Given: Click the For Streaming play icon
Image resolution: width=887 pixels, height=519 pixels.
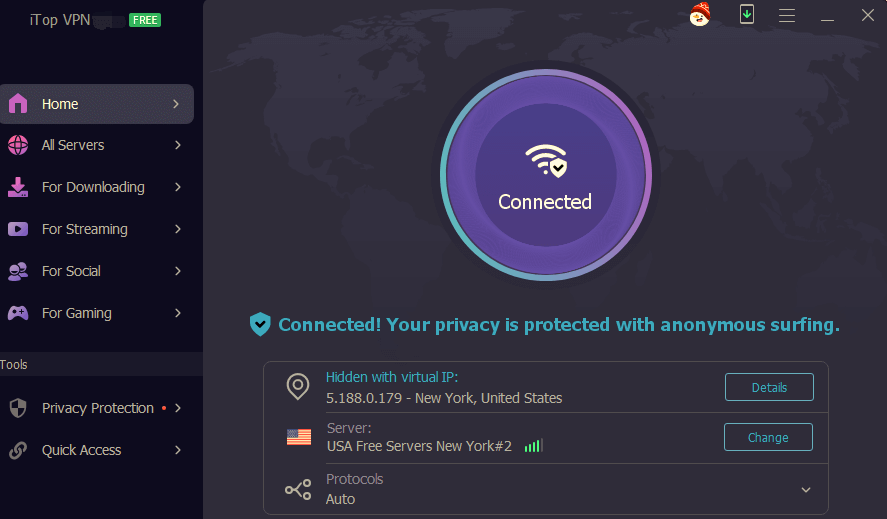Looking at the screenshot, I should pos(18,229).
